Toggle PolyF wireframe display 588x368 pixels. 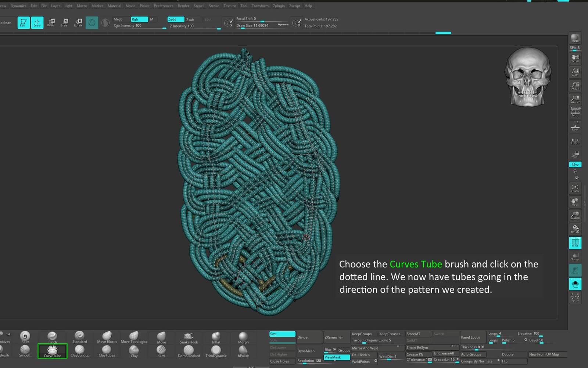coord(575,243)
